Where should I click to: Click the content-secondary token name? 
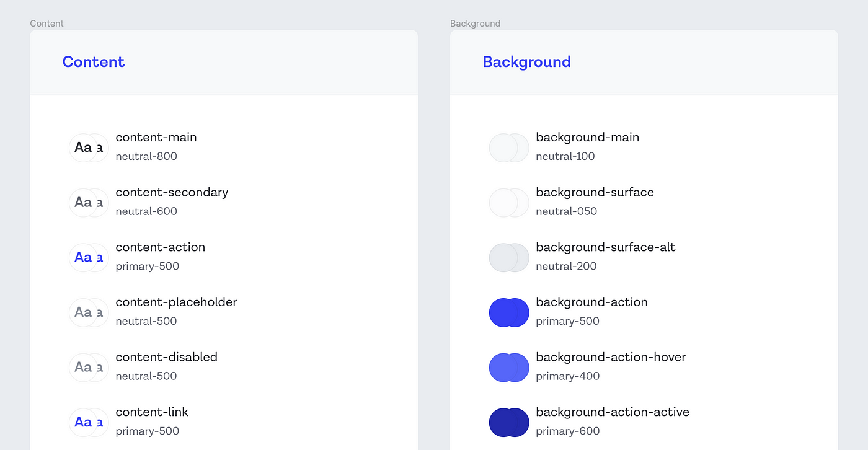(x=172, y=193)
